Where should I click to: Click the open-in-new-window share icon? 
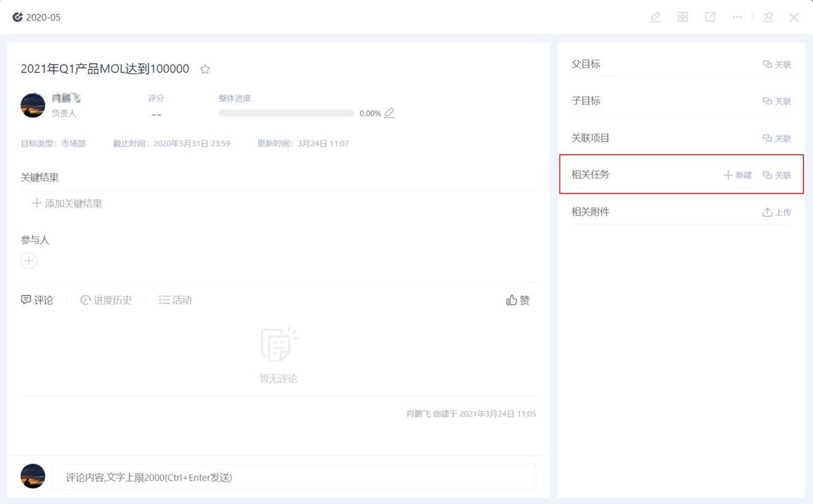(x=710, y=17)
